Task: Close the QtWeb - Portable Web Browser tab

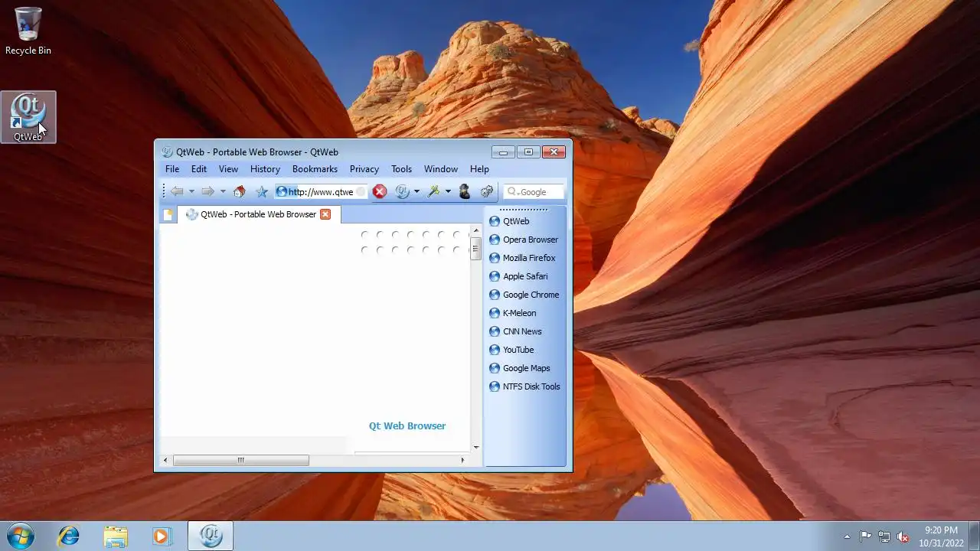Action: click(325, 214)
